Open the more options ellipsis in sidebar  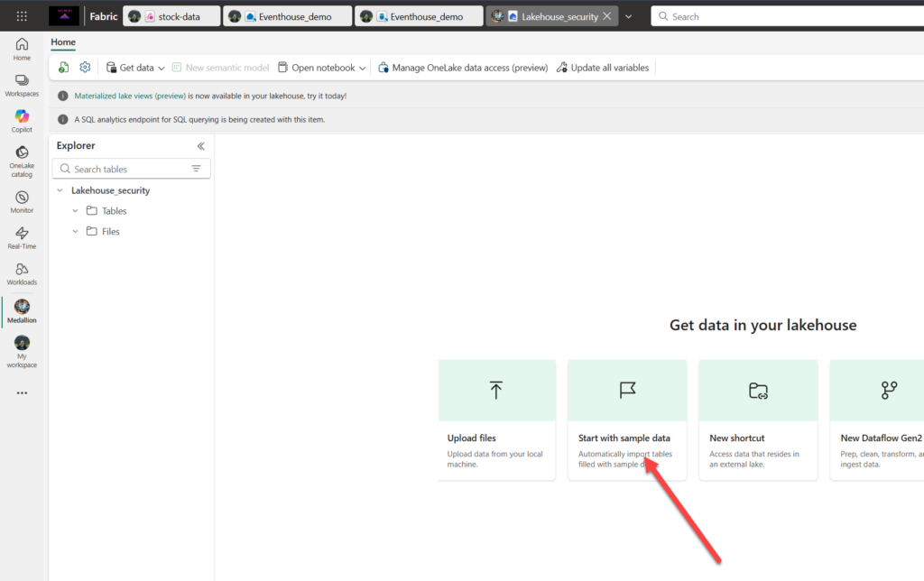[22, 393]
